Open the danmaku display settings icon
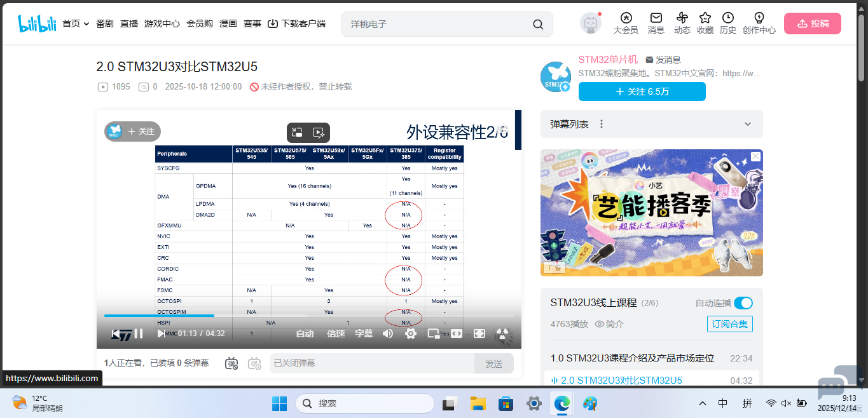 pyautogui.click(x=254, y=363)
